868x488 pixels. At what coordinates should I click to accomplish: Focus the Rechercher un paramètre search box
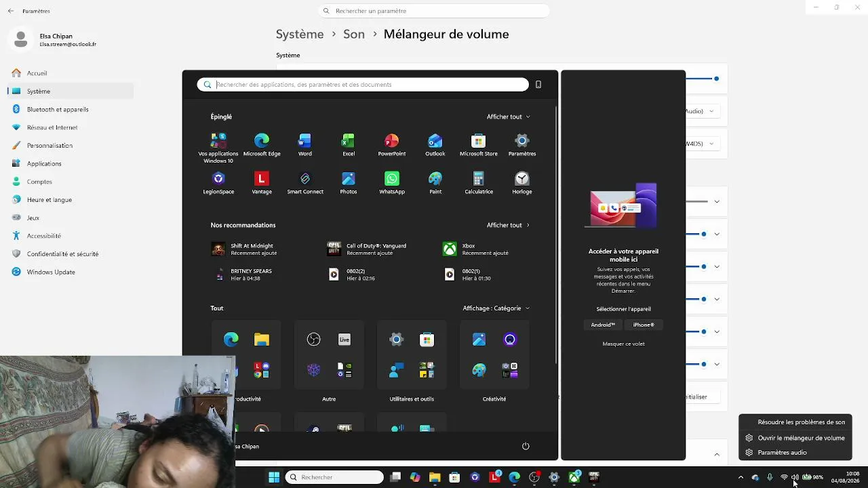tap(434, 11)
